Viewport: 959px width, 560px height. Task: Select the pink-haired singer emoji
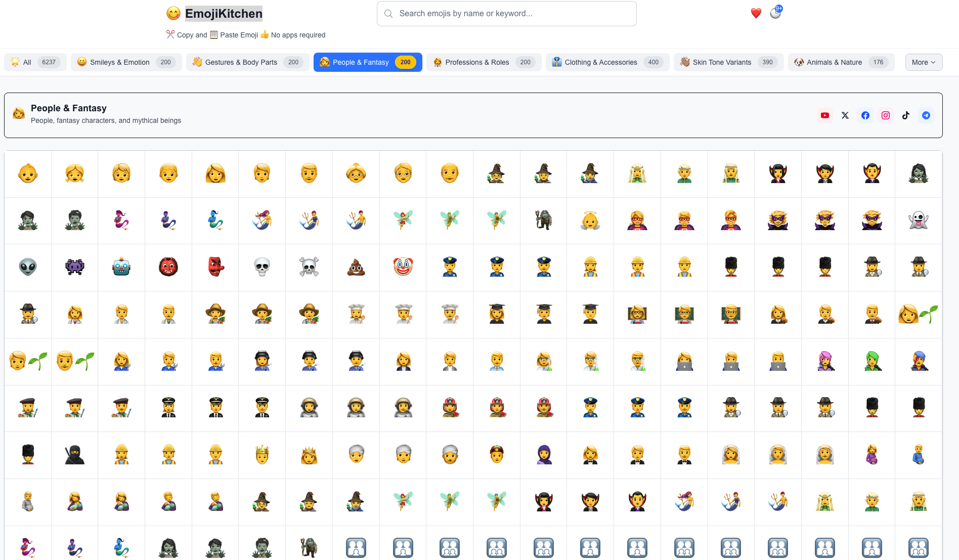pos(825,361)
